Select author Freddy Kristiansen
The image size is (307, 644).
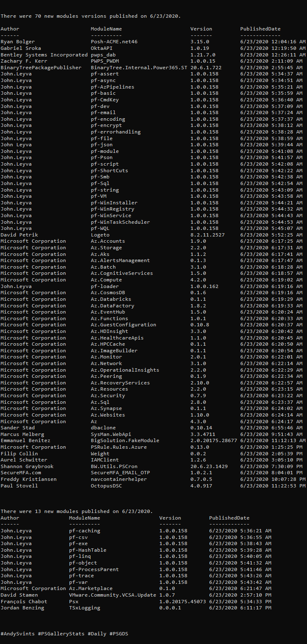(29, 479)
